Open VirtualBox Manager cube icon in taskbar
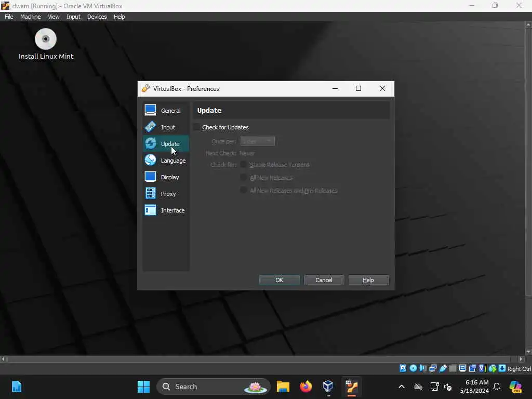Image resolution: width=532 pixels, height=399 pixels. [328, 387]
